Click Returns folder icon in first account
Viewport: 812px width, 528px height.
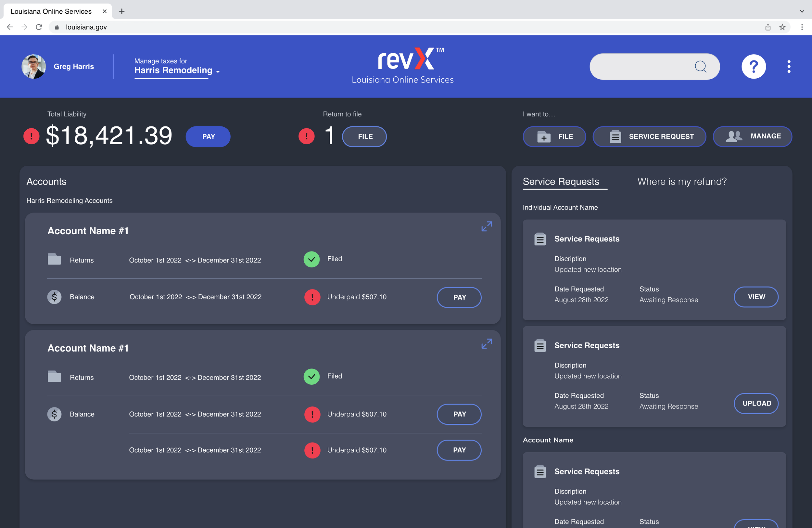tap(54, 259)
